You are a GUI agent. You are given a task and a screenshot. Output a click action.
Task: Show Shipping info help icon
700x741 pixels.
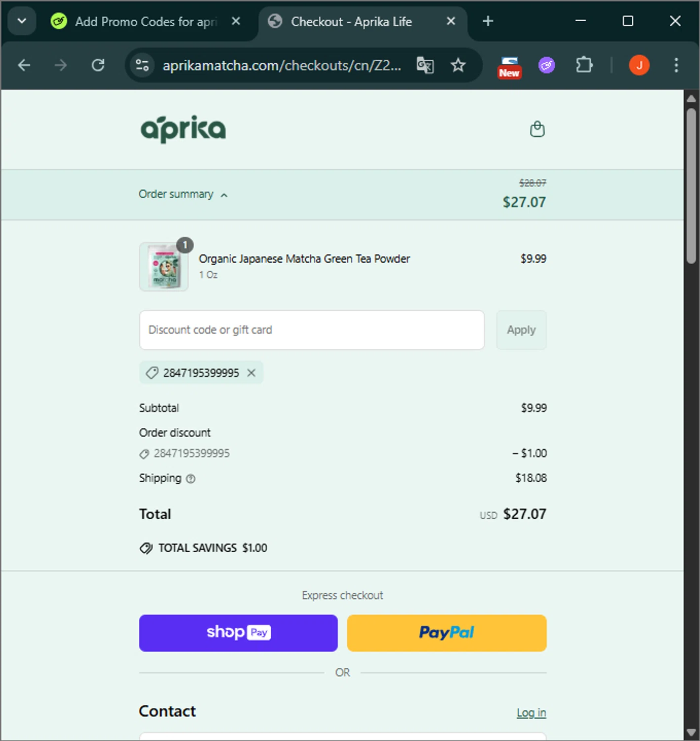191,478
